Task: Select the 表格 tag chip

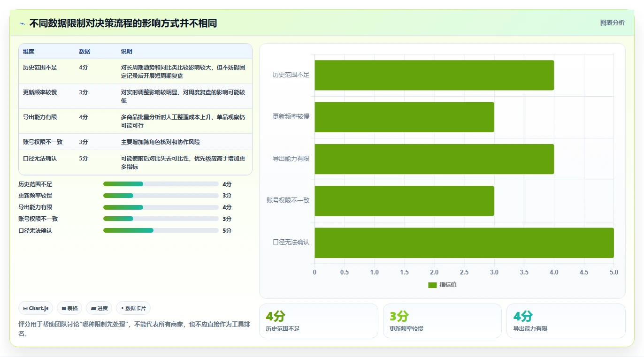Action: (69, 308)
